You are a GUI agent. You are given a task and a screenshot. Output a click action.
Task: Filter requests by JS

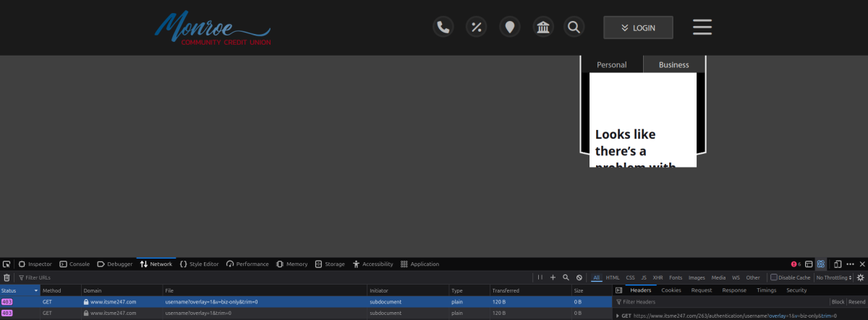point(644,277)
